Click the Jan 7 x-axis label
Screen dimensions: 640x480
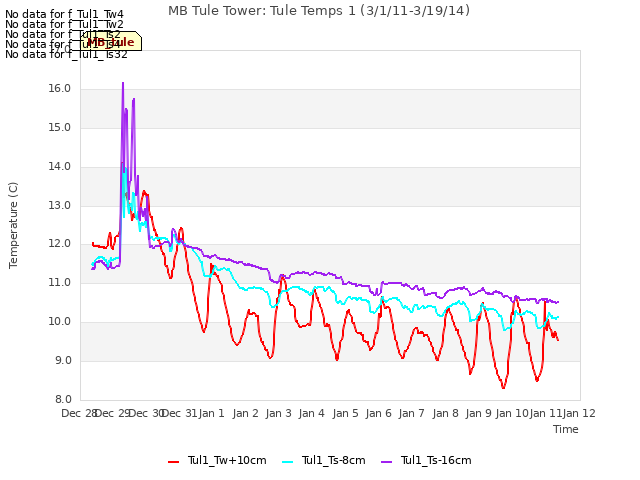tap(412, 413)
